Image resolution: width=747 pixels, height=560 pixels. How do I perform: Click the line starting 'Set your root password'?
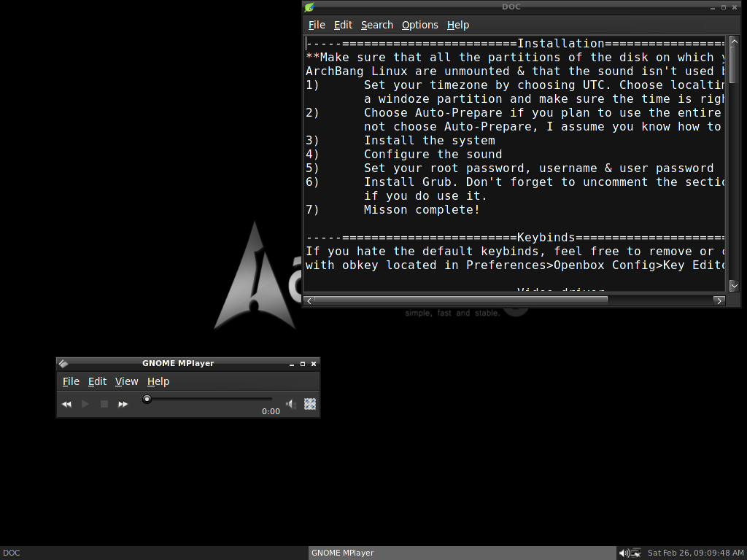[539, 168]
